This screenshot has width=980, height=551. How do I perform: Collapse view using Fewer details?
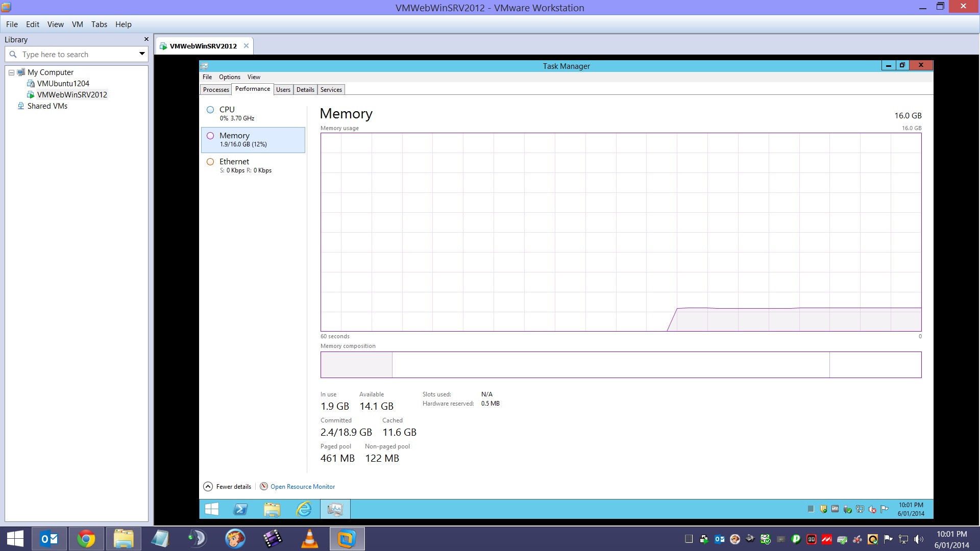(228, 486)
